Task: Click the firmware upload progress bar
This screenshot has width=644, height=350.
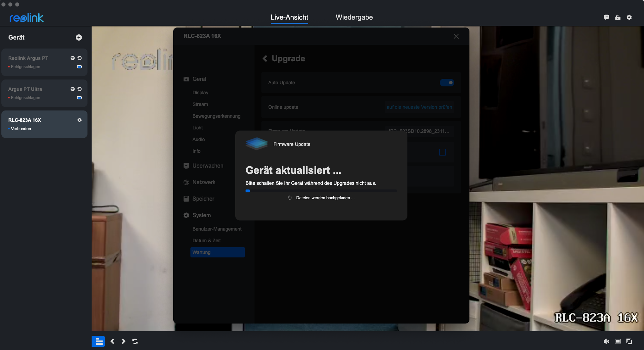Action: [x=321, y=191]
